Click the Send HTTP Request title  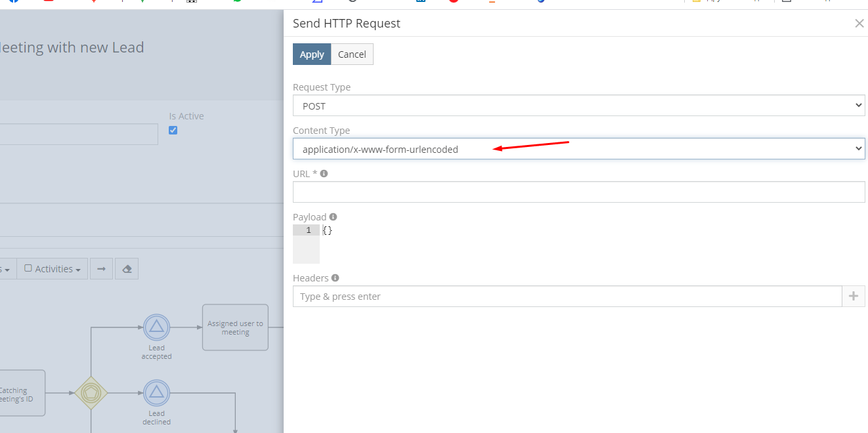tap(347, 24)
